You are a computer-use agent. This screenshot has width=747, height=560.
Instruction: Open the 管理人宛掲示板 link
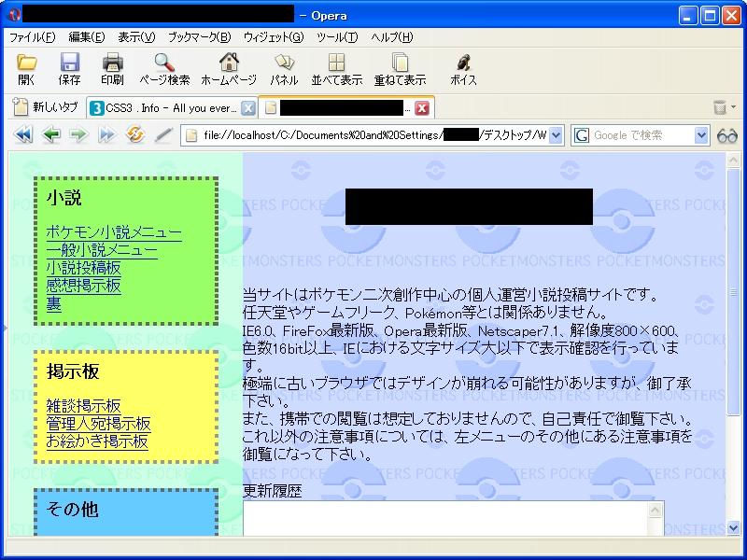coord(98,424)
